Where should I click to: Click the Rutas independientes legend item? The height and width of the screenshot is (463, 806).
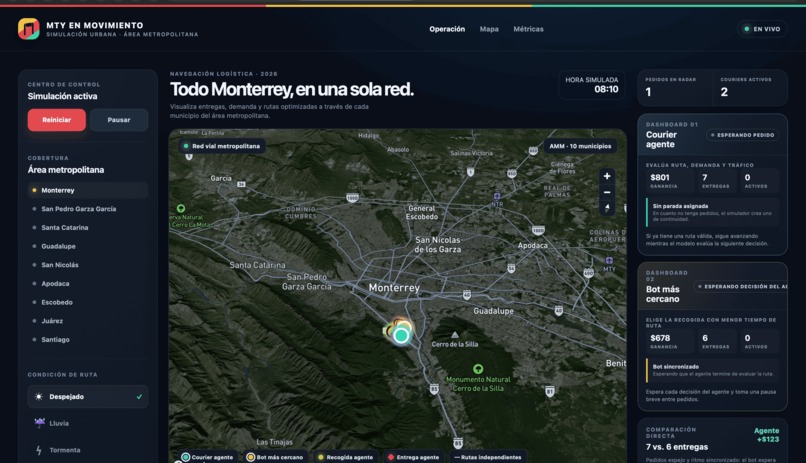[488, 457]
